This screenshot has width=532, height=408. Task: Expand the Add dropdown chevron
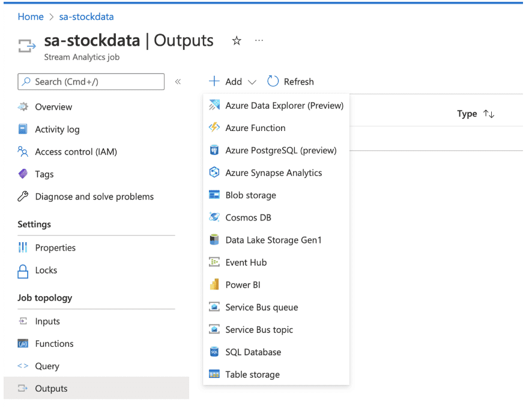[x=252, y=82]
